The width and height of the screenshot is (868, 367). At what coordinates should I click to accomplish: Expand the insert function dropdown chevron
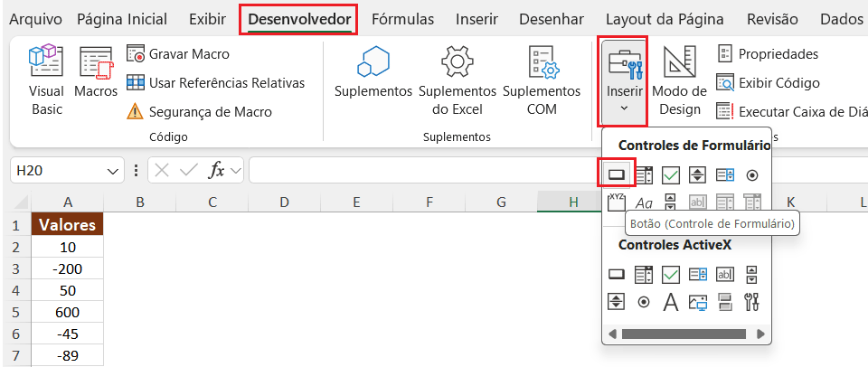click(x=236, y=170)
